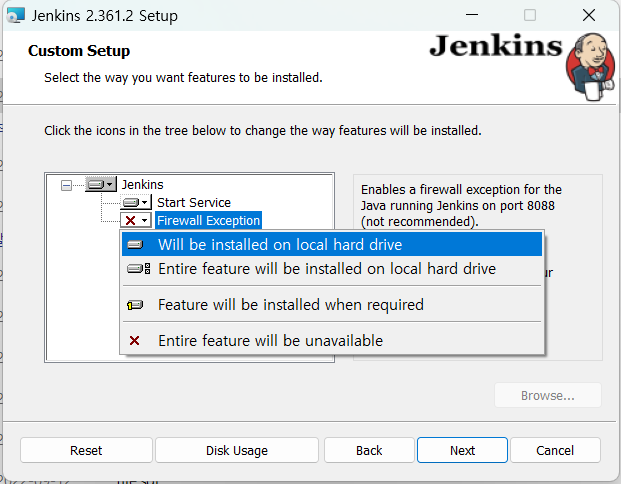This screenshot has height=484, width=621.
Task: Go Back to previous setup step
Action: tap(369, 450)
